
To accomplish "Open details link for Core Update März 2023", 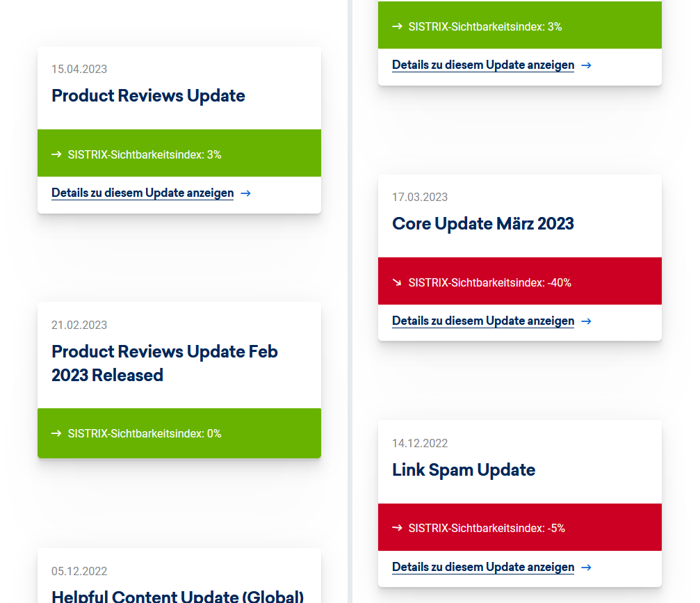I will coord(482,321).
